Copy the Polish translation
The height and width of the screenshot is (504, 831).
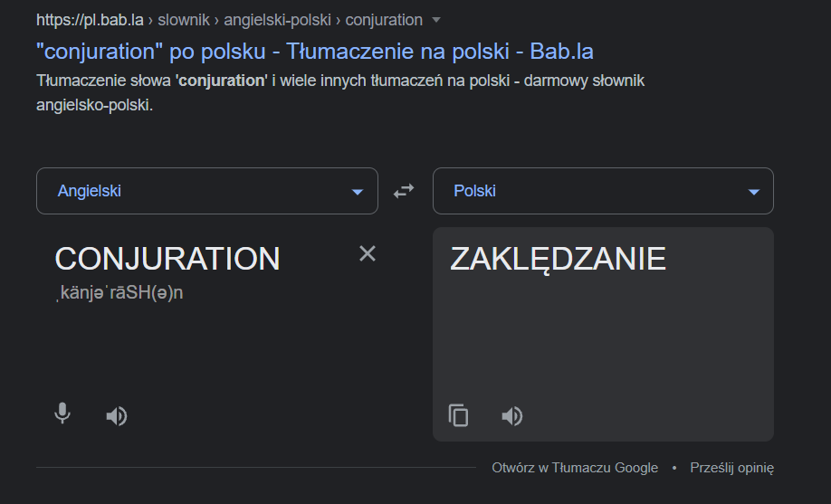[x=458, y=415]
